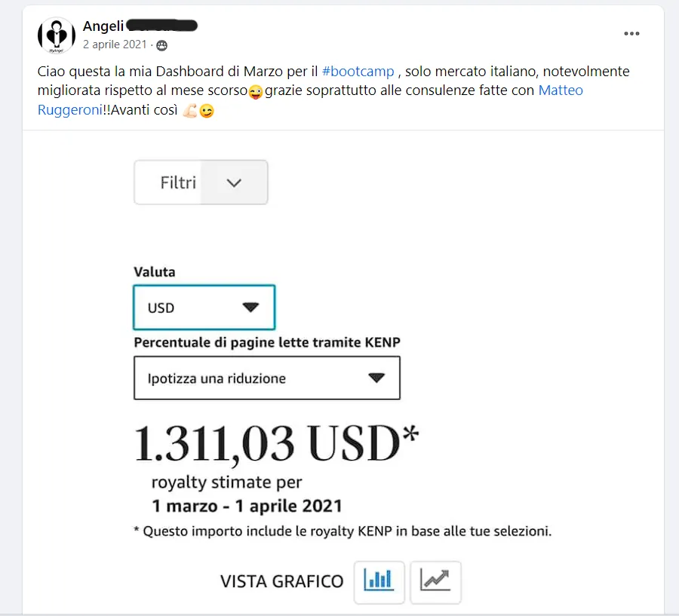Click the Filtri button label
The width and height of the screenshot is (679, 616).
click(178, 182)
